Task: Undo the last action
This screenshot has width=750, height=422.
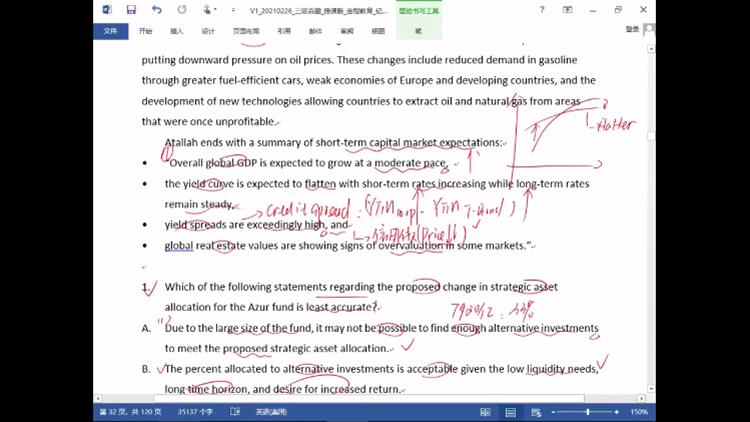Action: [156, 10]
